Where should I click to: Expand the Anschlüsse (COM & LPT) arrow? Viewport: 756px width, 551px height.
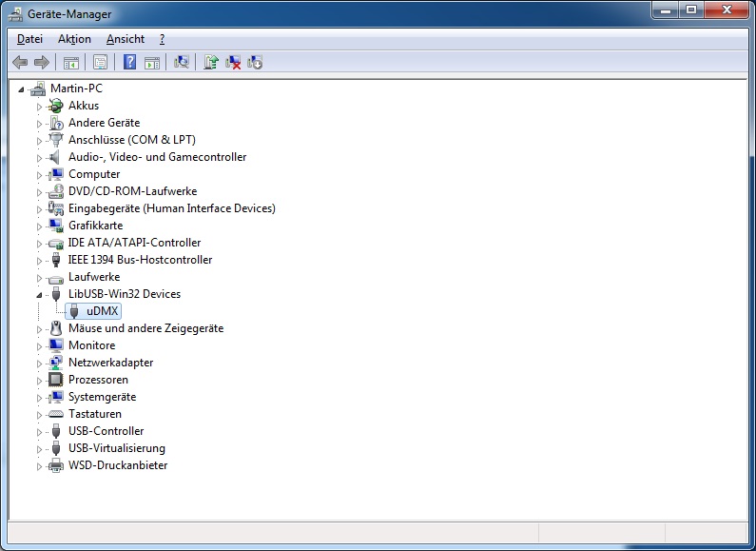(40, 141)
